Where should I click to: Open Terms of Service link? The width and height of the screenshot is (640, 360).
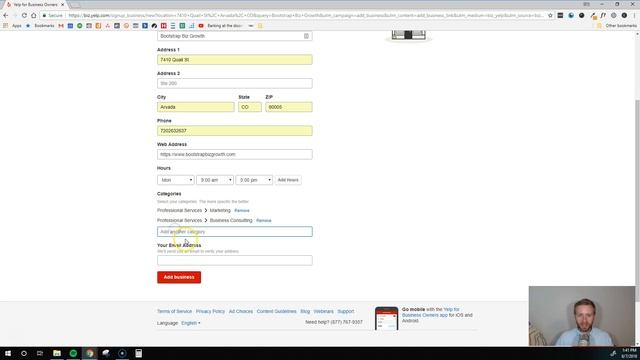(x=174, y=311)
